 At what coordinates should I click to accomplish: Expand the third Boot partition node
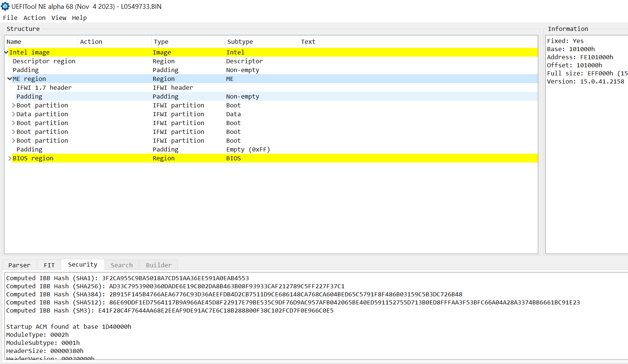14,132
